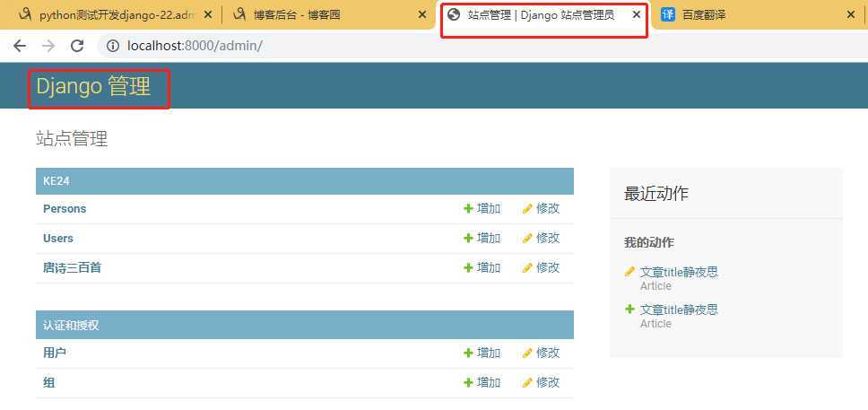Click Article label under the pencil-marked action

(655, 286)
